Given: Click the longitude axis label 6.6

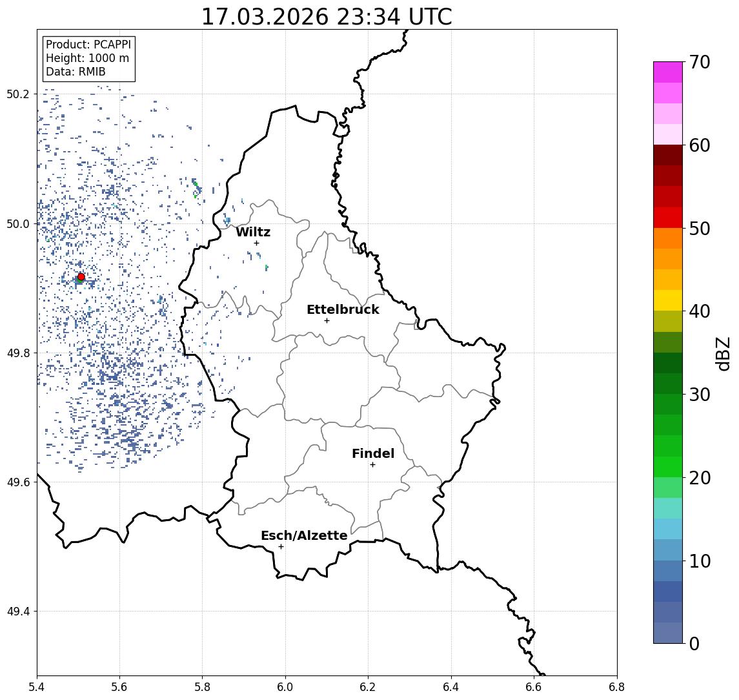Looking at the screenshot, I should 534,687.
